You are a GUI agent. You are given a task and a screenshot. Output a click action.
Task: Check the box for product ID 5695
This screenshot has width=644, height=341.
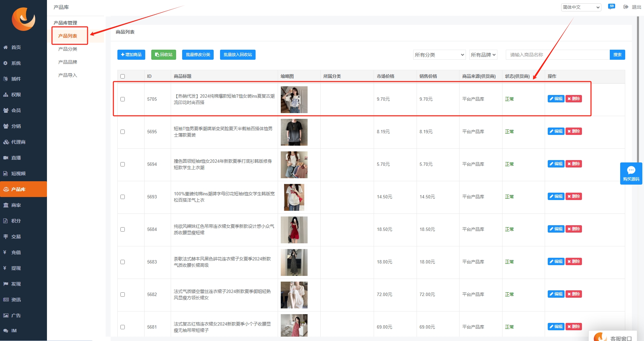click(x=122, y=132)
